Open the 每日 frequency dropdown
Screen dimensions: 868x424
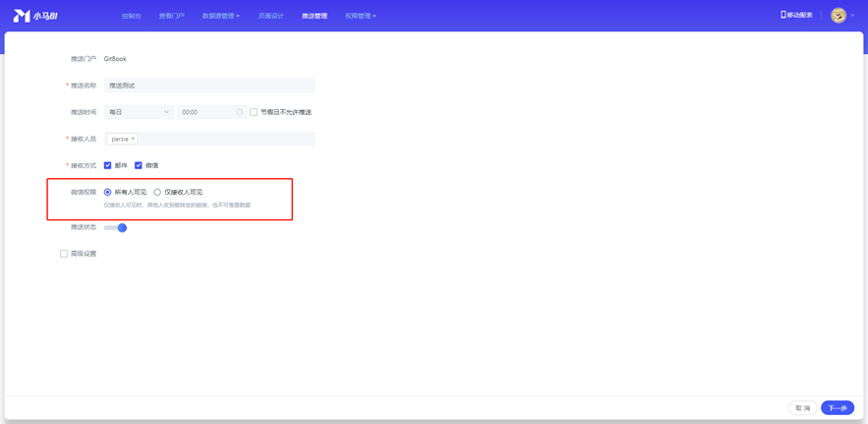[x=139, y=112]
